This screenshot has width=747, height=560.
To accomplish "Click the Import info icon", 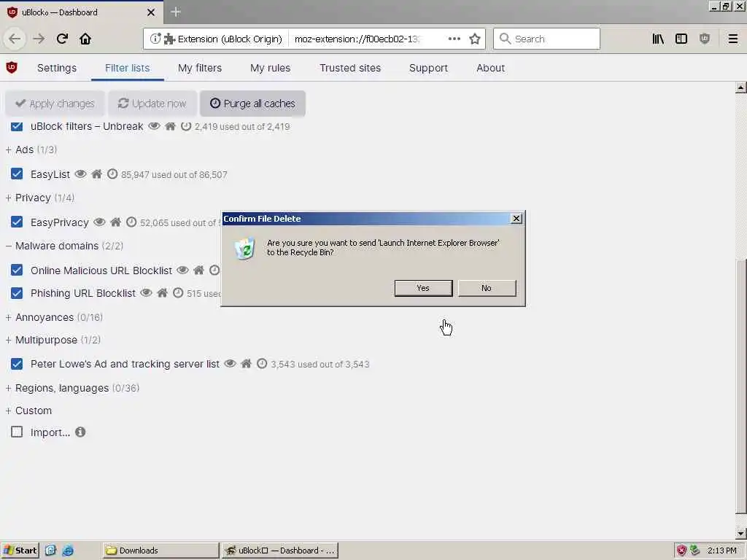I will pos(80,432).
